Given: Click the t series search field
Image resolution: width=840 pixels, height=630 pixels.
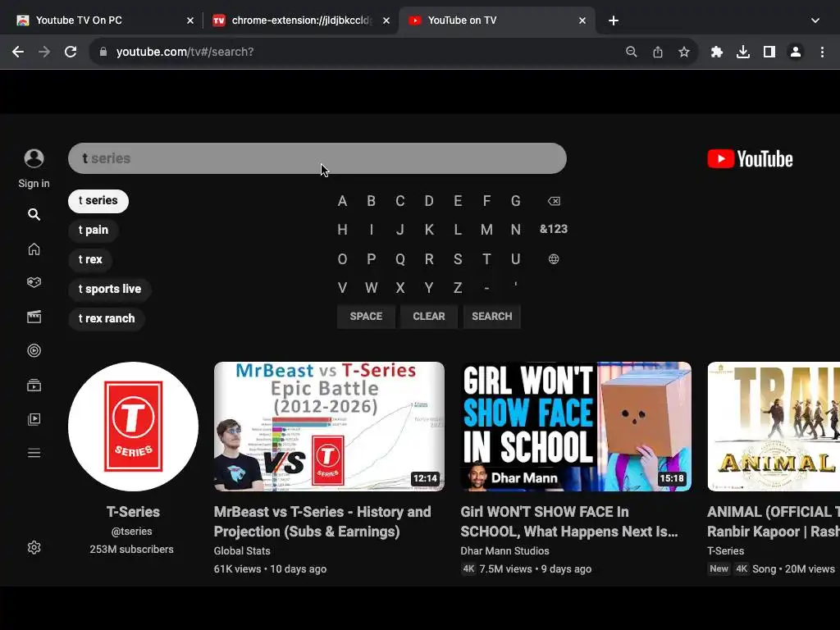Looking at the screenshot, I should pyautogui.click(x=317, y=158).
